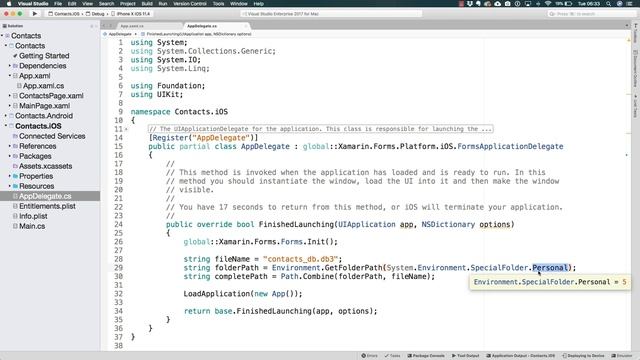This screenshot has width=640, height=360.
Task: Select Connected Services in the tree
Action: (x=52, y=136)
